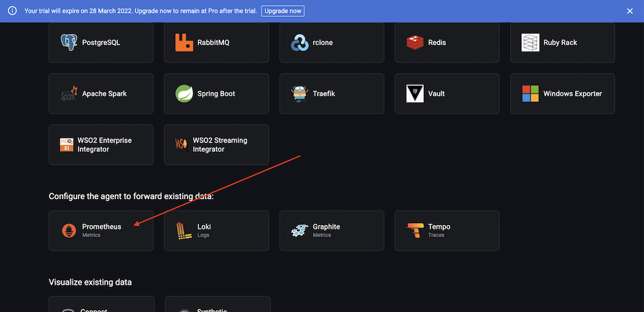Click the 'Logs' label under Loki
This screenshot has width=644, height=312.
(x=204, y=235)
